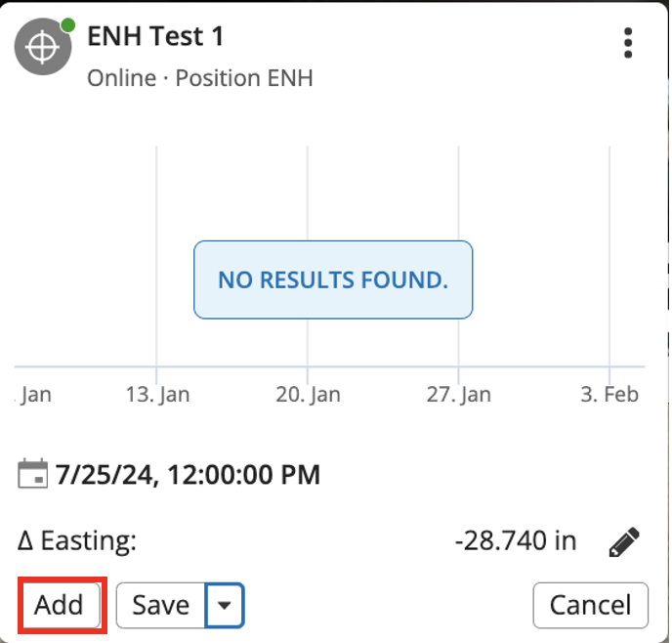Viewport: 672px width, 643px height.
Task: Click the Save button
Action: pyautogui.click(x=161, y=606)
